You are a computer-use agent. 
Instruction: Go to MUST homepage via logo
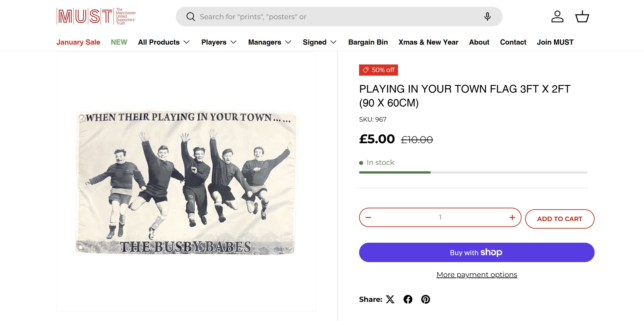96,17
